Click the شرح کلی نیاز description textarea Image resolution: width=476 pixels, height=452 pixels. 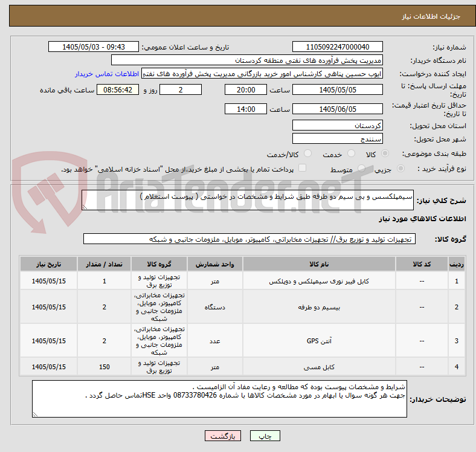(x=248, y=200)
